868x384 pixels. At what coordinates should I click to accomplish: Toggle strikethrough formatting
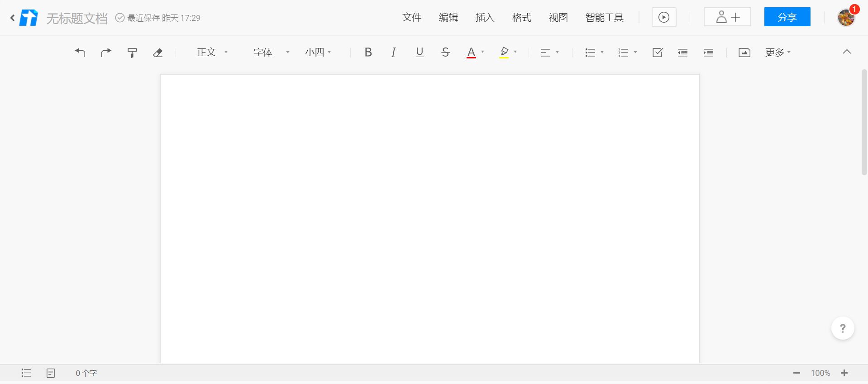[x=445, y=53]
